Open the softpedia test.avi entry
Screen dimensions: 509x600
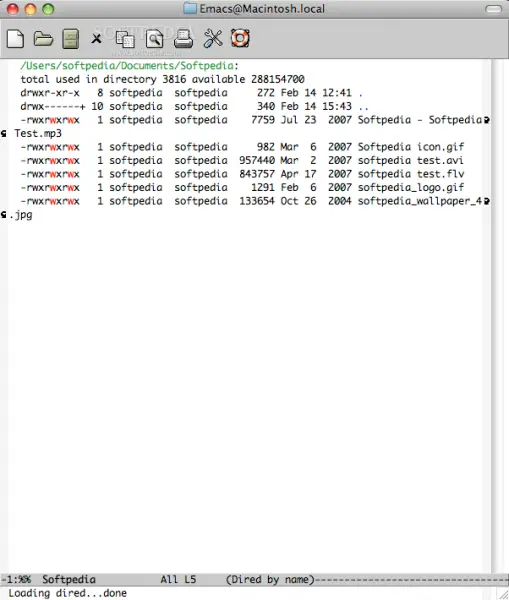410,160
